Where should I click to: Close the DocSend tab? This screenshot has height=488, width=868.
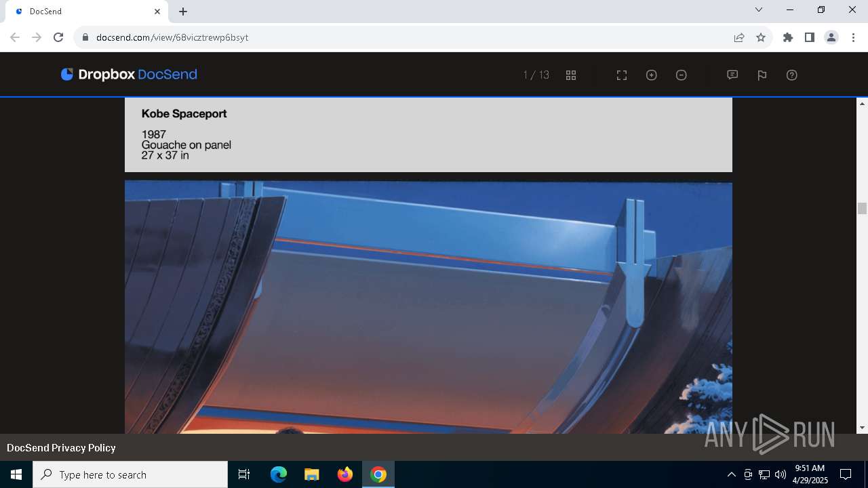click(x=157, y=12)
